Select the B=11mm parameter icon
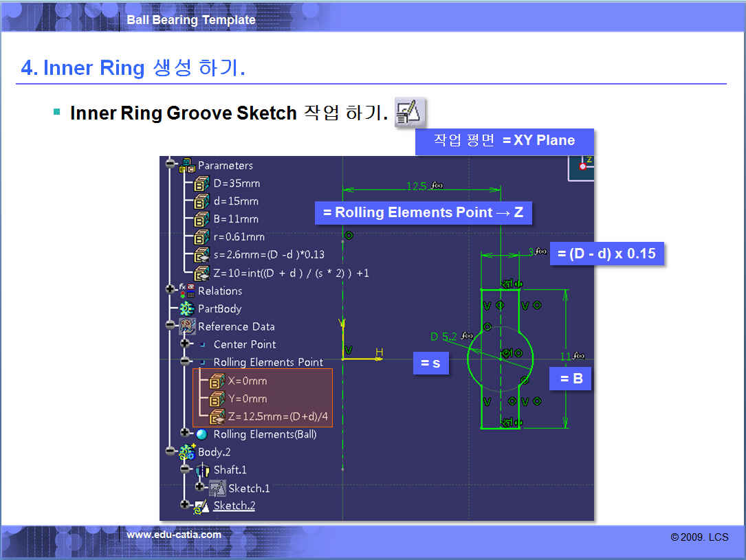The height and width of the screenshot is (560, 746). [x=201, y=219]
